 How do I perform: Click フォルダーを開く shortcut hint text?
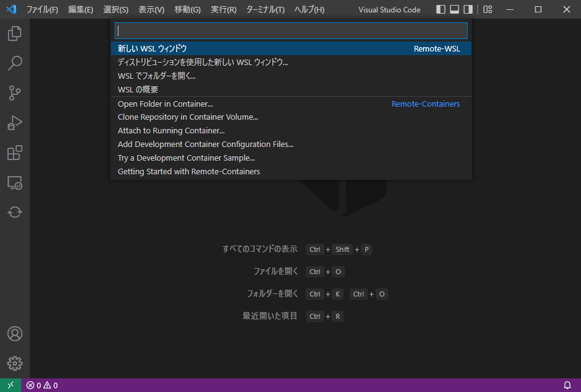(x=272, y=293)
